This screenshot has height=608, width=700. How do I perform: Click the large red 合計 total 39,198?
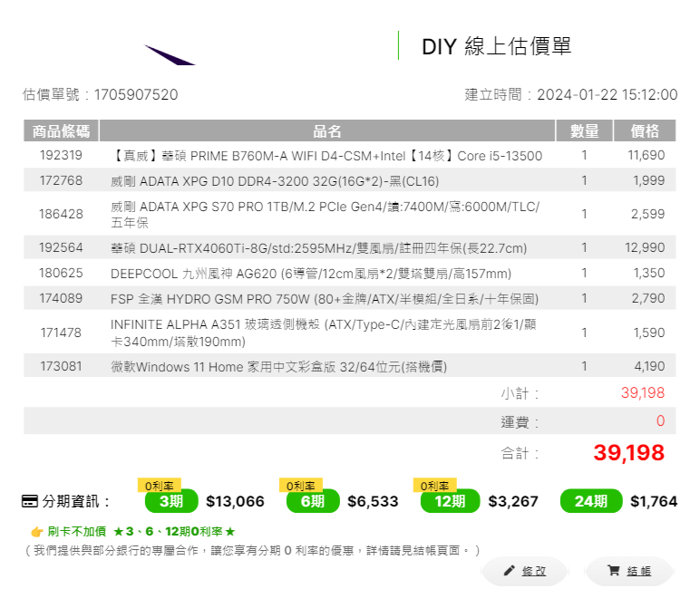pos(629,453)
